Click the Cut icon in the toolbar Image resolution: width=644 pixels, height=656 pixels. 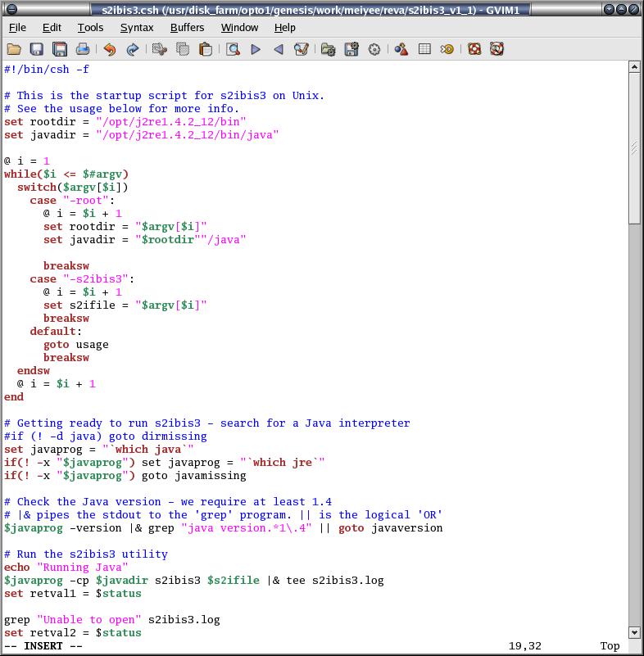click(160, 49)
